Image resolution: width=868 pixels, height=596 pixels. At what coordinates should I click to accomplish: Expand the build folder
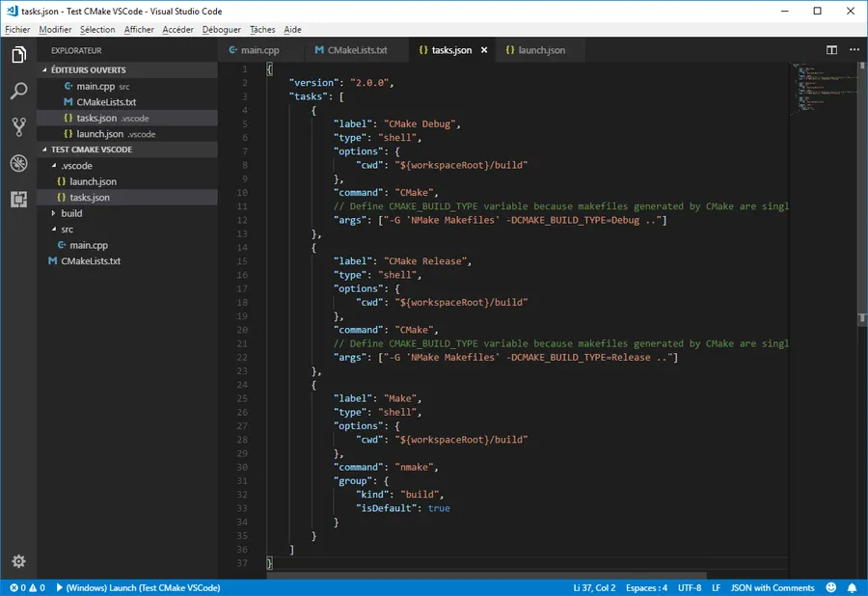54,213
